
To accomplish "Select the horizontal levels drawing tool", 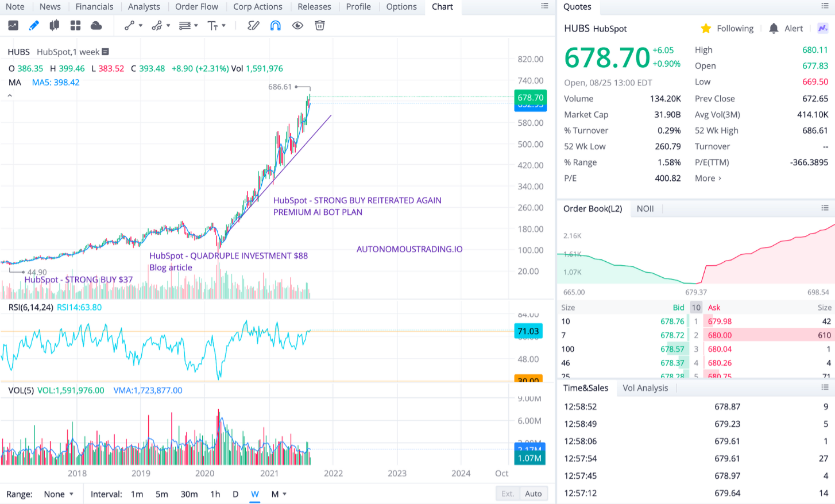I will pos(184,26).
